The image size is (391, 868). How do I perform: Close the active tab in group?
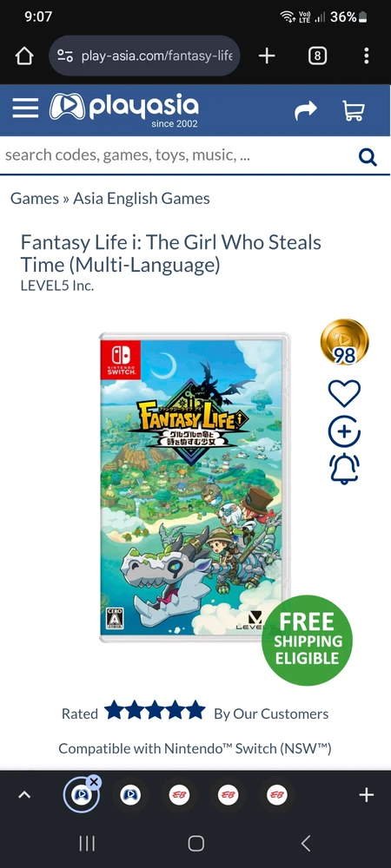pos(94,782)
